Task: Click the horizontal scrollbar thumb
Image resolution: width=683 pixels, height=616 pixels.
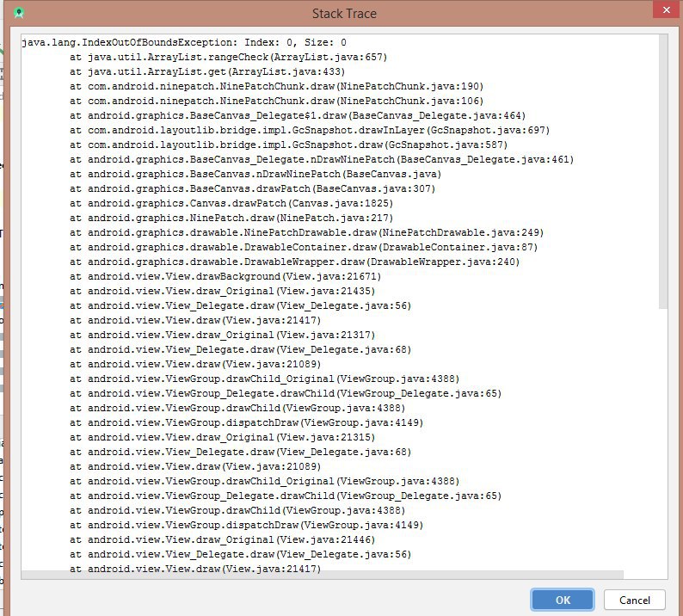Action: pos(323,575)
